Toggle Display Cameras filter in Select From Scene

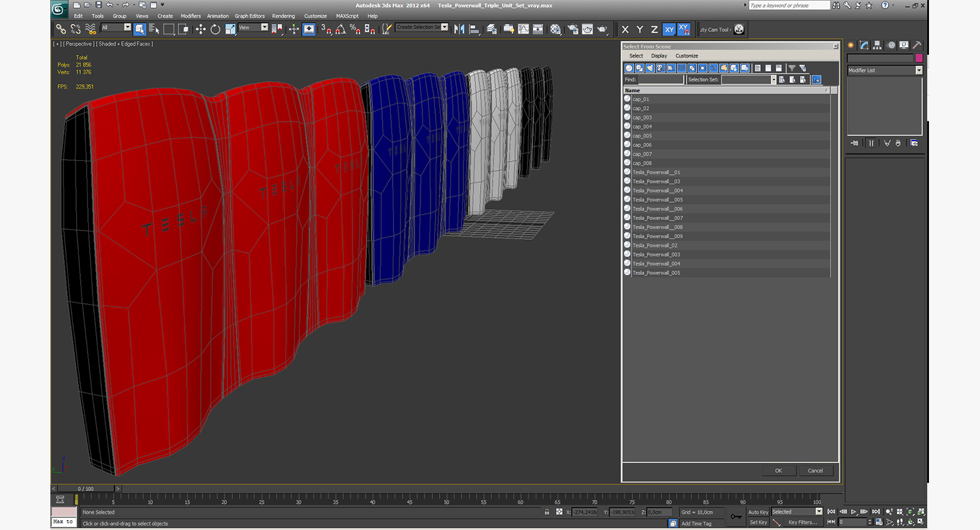[x=661, y=68]
